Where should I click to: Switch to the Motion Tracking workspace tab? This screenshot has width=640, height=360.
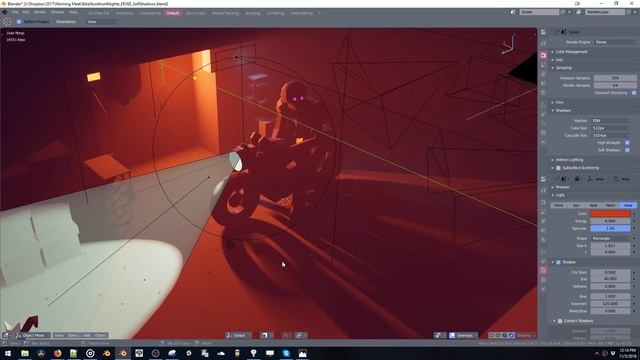click(x=225, y=13)
